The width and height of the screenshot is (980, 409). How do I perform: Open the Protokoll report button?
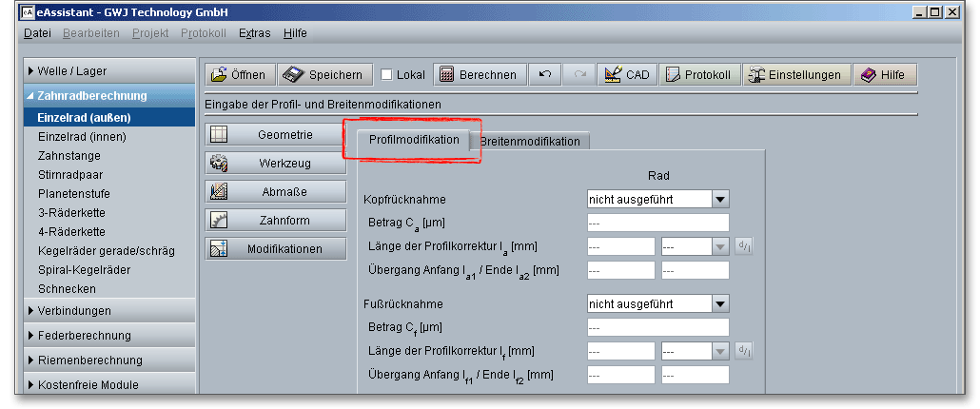[x=699, y=75]
